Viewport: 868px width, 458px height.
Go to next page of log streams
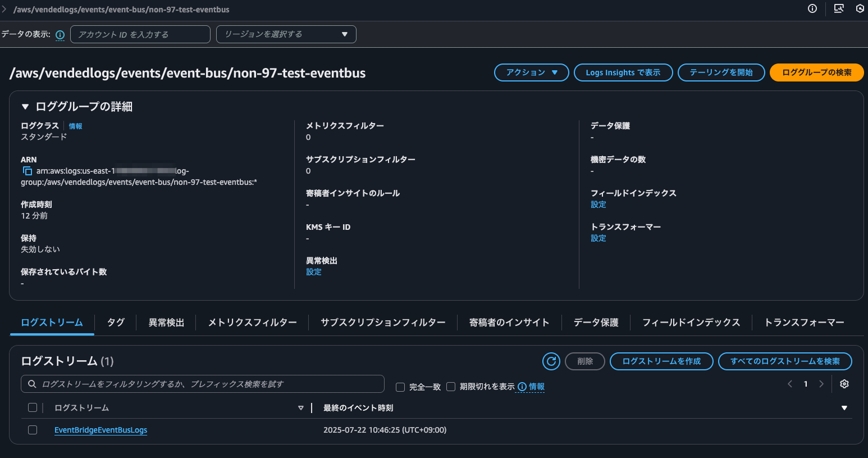click(x=821, y=384)
